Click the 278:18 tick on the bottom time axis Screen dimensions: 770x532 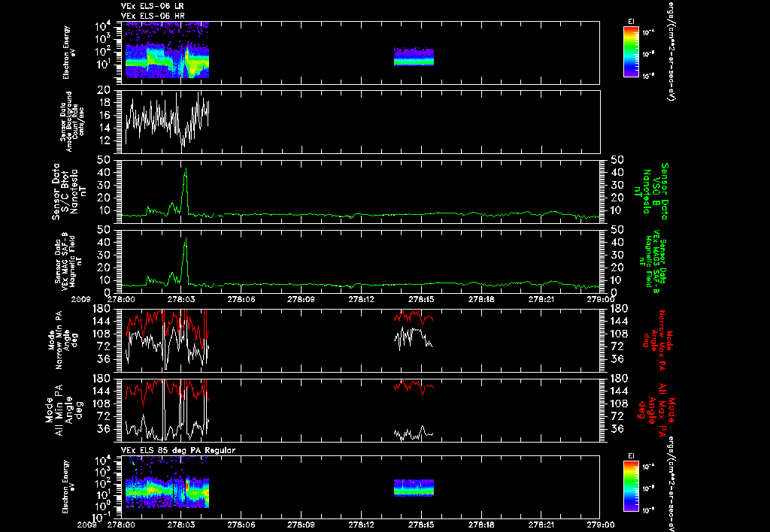pyautogui.click(x=480, y=524)
